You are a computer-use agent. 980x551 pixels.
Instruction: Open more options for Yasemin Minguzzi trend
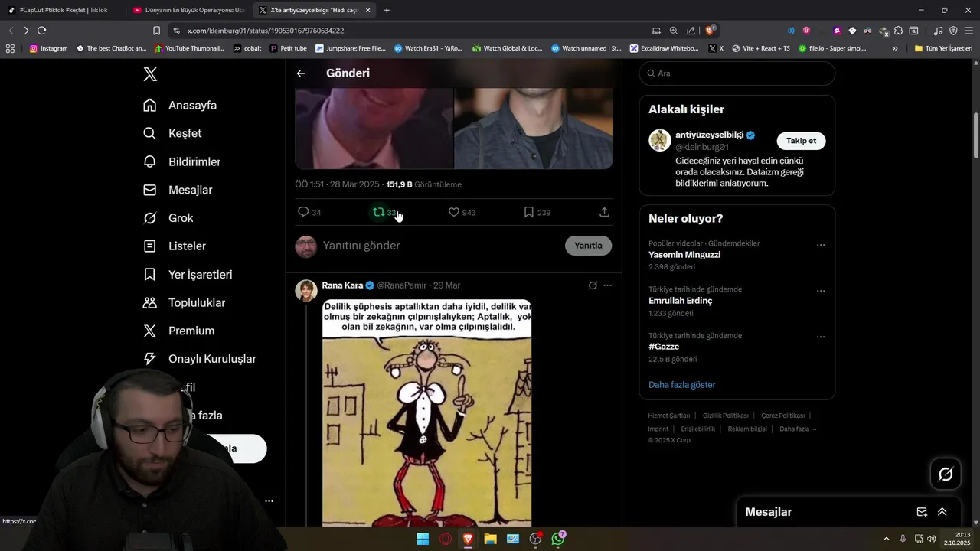coord(821,245)
